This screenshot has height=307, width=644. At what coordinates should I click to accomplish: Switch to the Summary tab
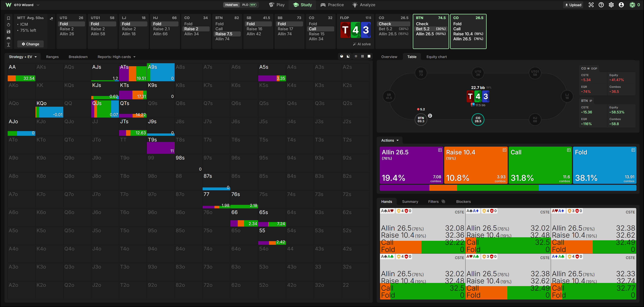pos(410,201)
